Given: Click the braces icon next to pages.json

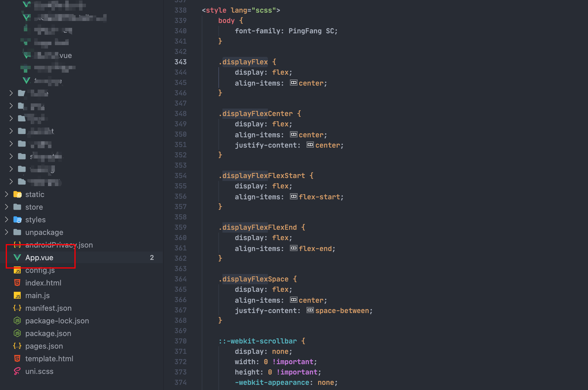Looking at the screenshot, I should click(17, 346).
